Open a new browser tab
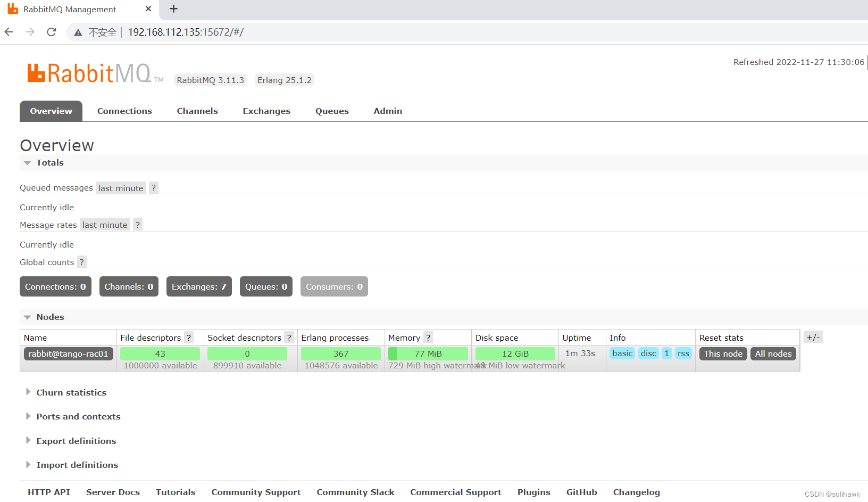 click(173, 9)
